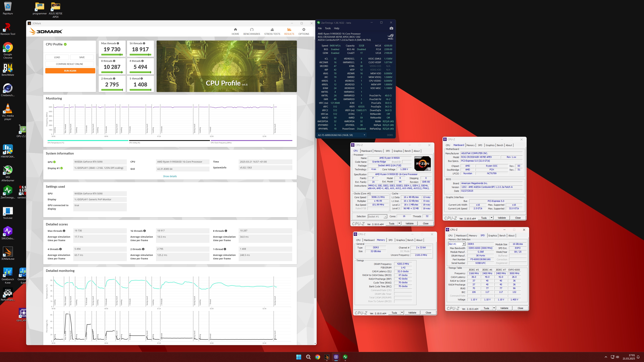Image resolution: width=644 pixels, height=362 pixels.
Task: Launch HWiNFO64 desktop shortcut
Action: (x=8, y=151)
